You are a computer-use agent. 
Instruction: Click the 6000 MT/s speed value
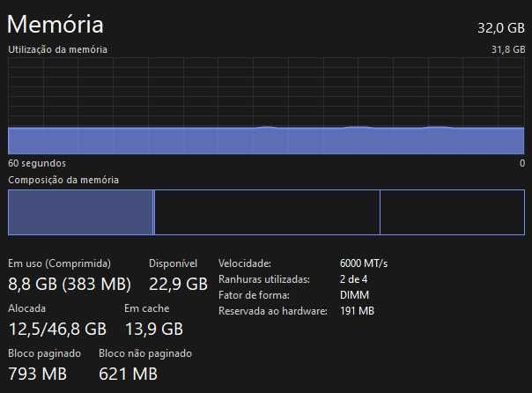[x=363, y=263]
